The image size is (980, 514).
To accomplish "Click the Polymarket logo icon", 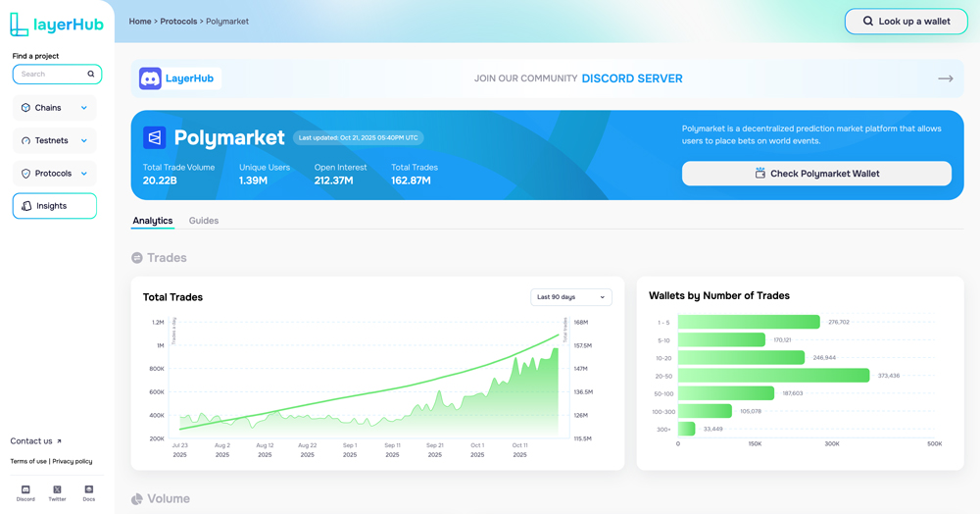I will [155, 137].
